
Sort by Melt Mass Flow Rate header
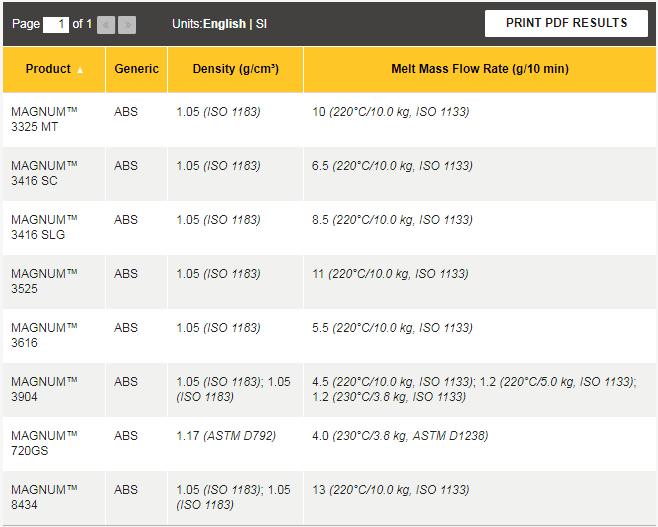point(480,69)
